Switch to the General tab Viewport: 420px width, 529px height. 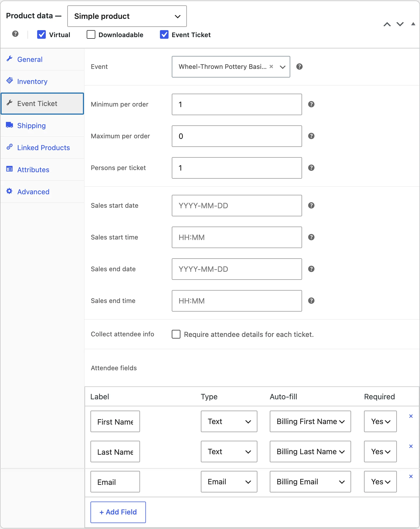[x=42, y=59]
